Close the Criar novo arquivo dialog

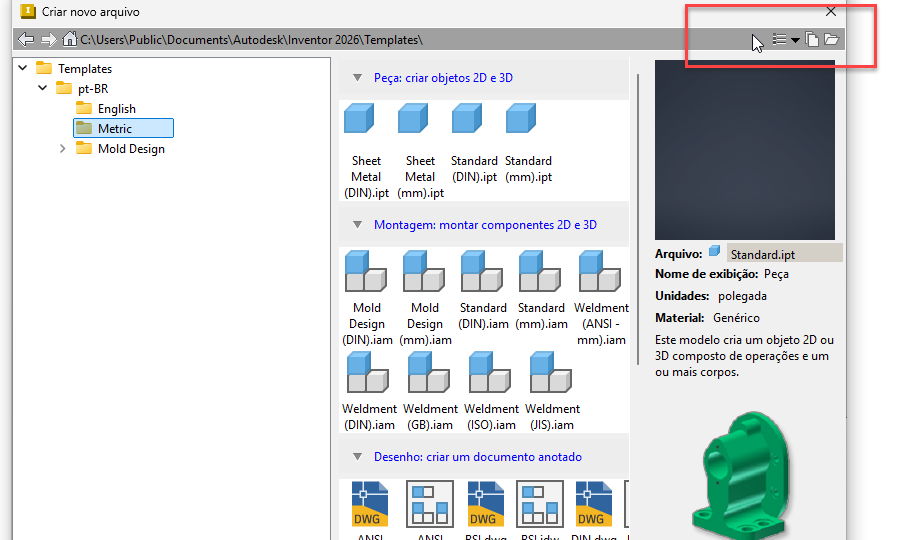click(831, 11)
